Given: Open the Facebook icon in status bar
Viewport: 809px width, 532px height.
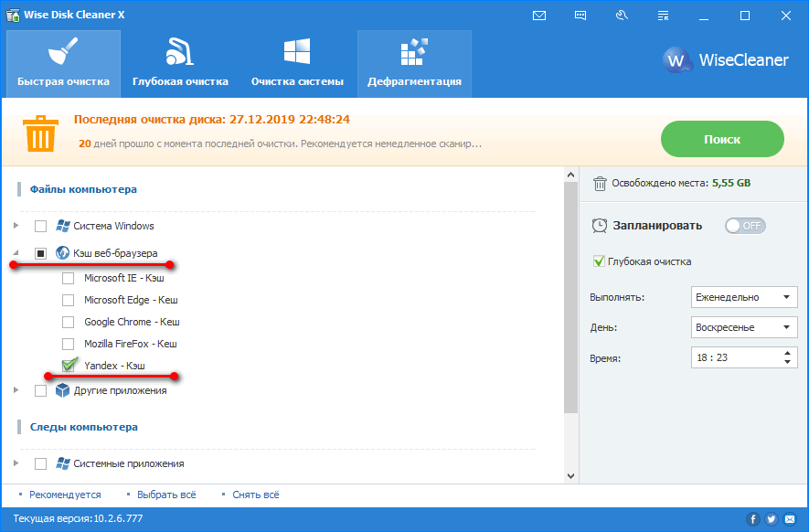Looking at the screenshot, I should pyautogui.click(x=753, y=519).
